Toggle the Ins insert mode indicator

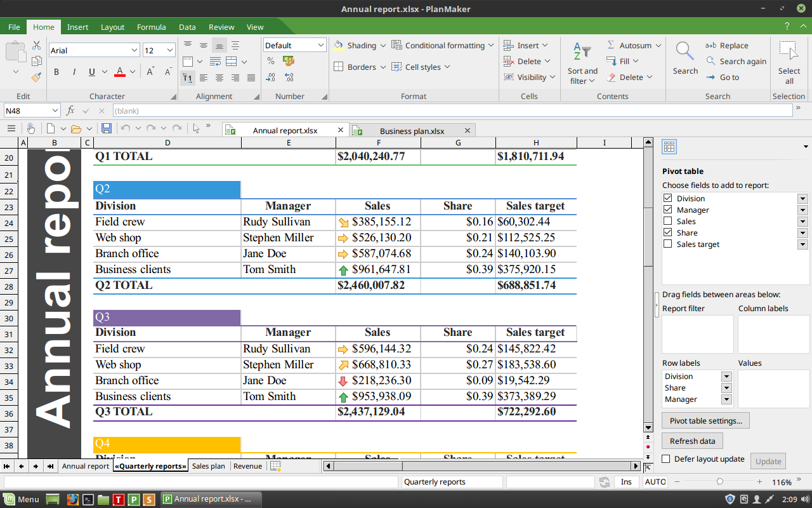point(626,482)
